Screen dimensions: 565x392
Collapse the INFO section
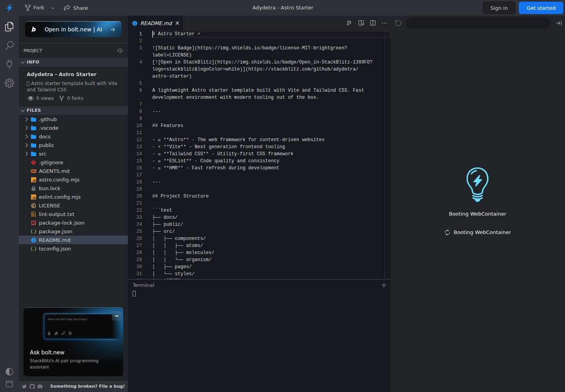[x=73, y=62]
